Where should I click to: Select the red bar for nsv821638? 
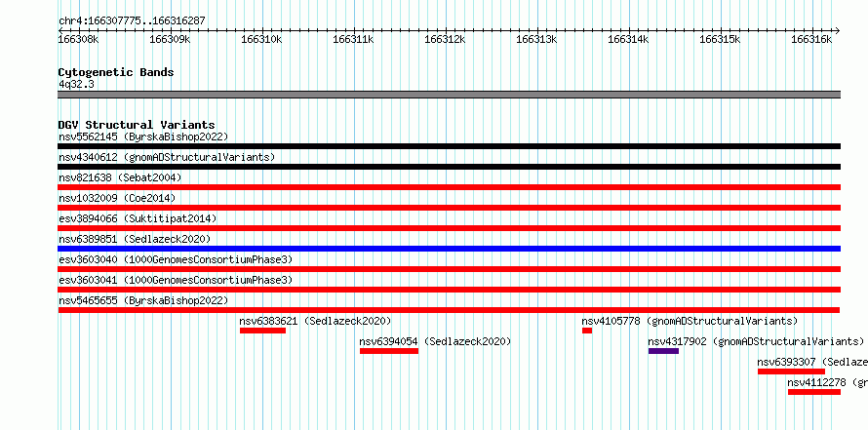[x=449, y=187]
